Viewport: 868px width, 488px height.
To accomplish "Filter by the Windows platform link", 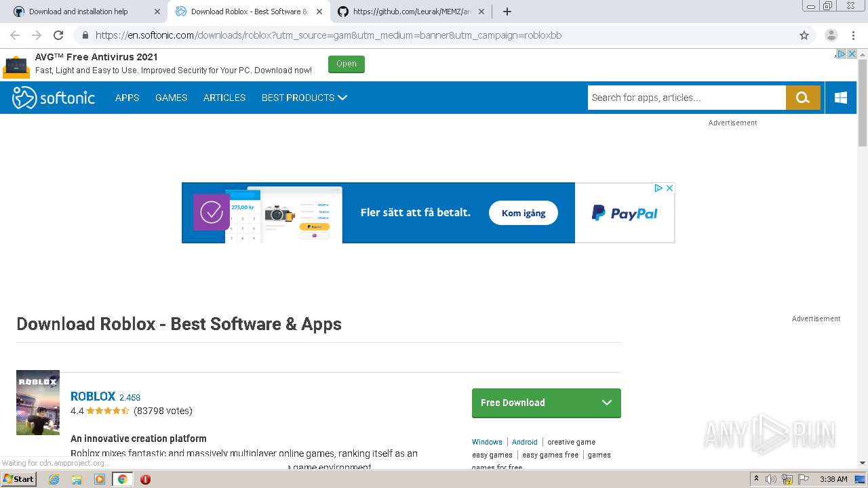I will tap(487, 442).
